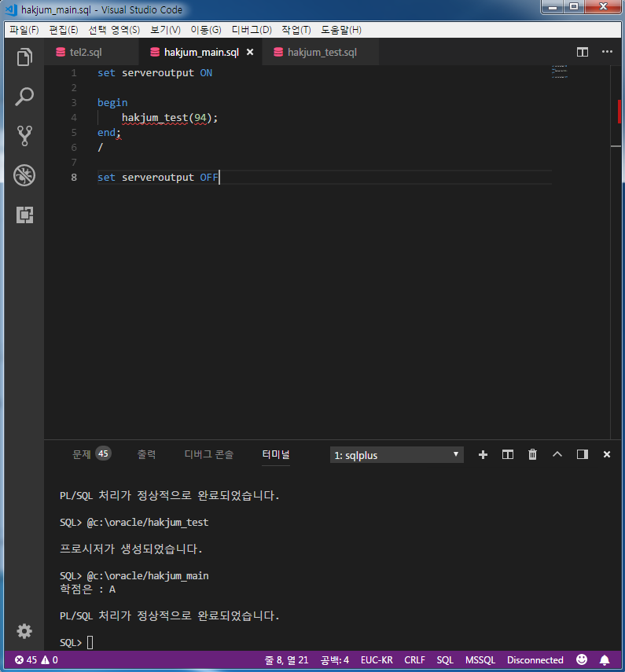Open the 디버그(D) menu

pos(252,30)
